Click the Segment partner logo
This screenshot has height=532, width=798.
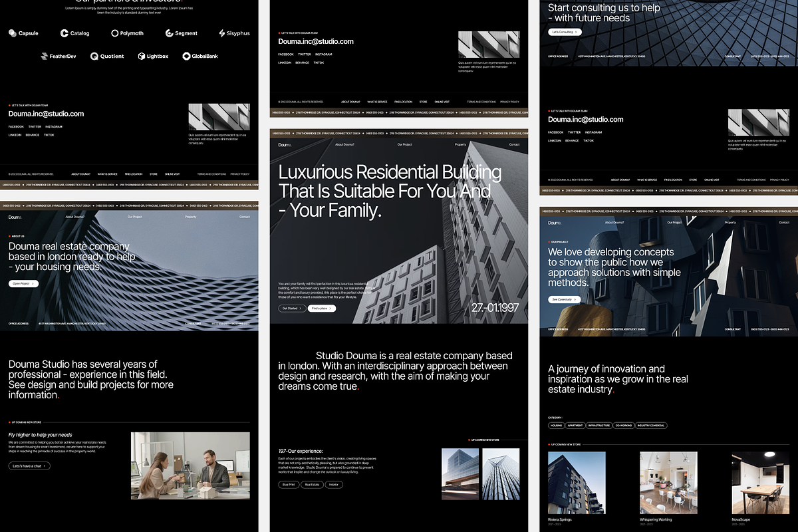coord(182,33)
